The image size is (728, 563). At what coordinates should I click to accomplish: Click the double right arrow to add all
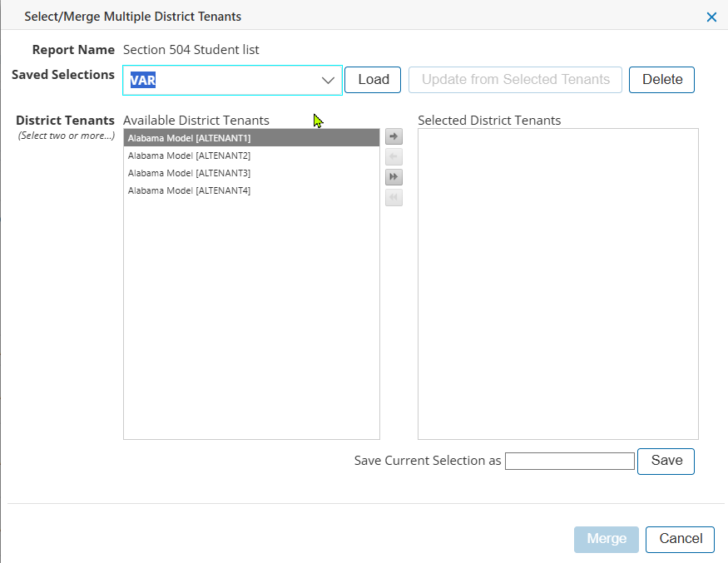(394, 177)
